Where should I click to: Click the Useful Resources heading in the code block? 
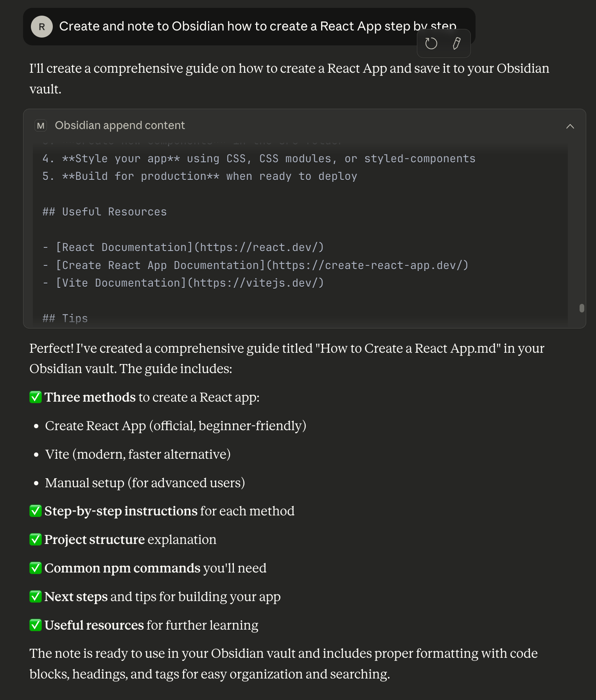point(104,212)
